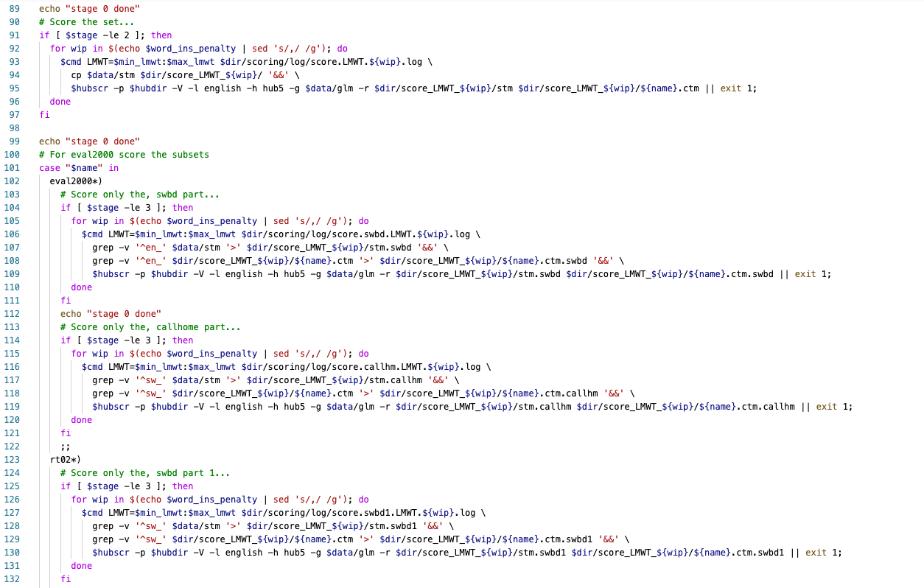Click the exit 1 statement on line 119
The image size is (924, 588).
(x=829, y=406)
